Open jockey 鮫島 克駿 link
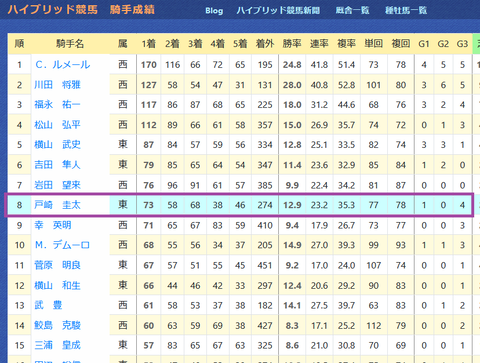 tap(57, 325)
